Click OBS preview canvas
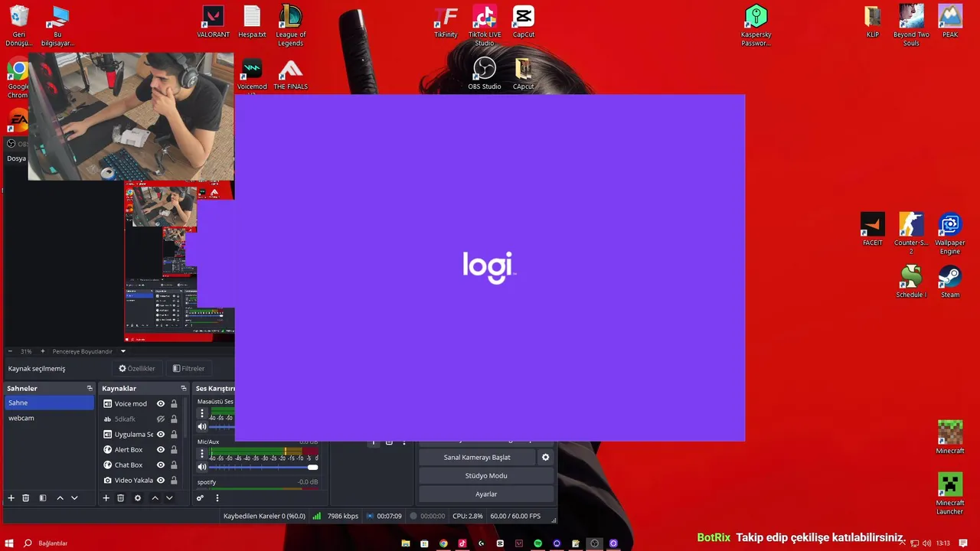 pos(179,260)
